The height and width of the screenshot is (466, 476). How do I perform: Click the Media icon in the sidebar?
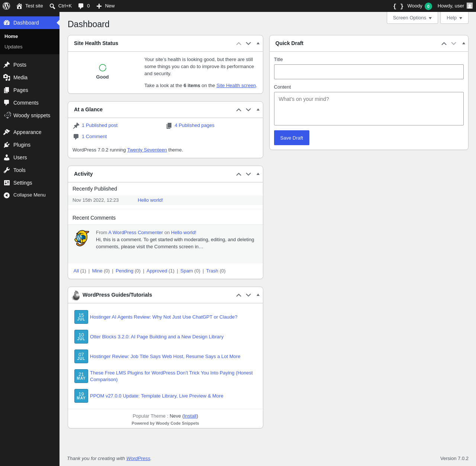7,77
